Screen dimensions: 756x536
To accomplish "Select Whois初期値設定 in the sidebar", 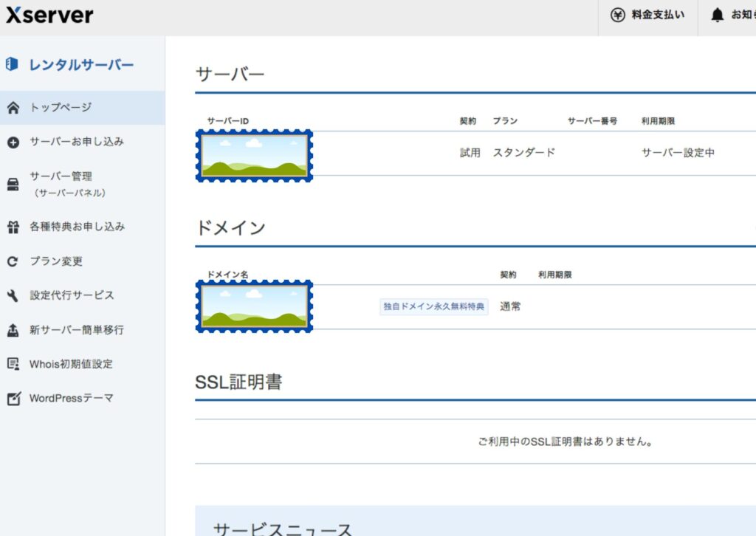I will 83,364.
